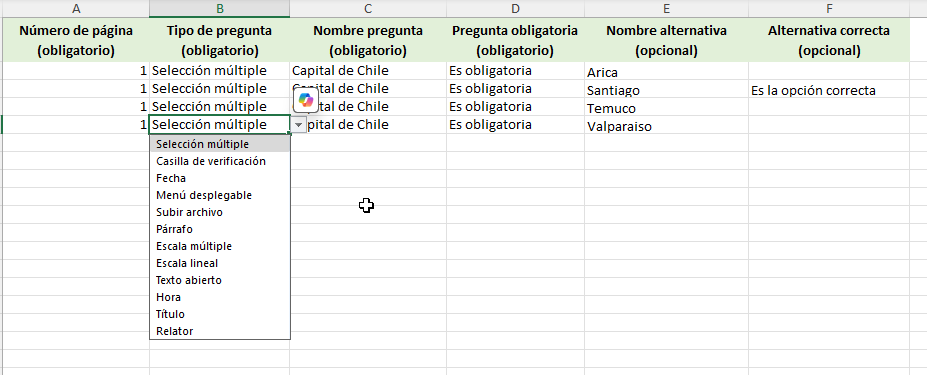Select the "Pregunta obligatoria (obligatorio)" header cell
This screenshot has width=927, height=375.
[x=515, y=40]
